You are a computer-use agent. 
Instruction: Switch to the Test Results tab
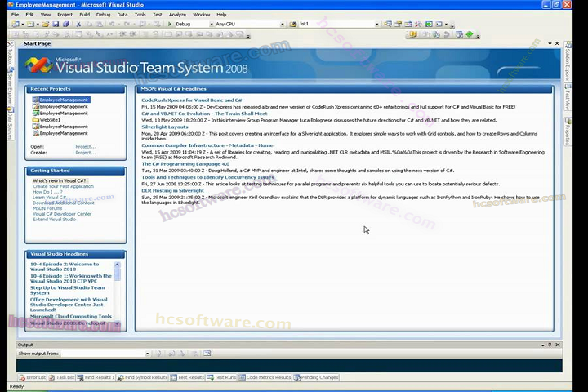[187, 377]
